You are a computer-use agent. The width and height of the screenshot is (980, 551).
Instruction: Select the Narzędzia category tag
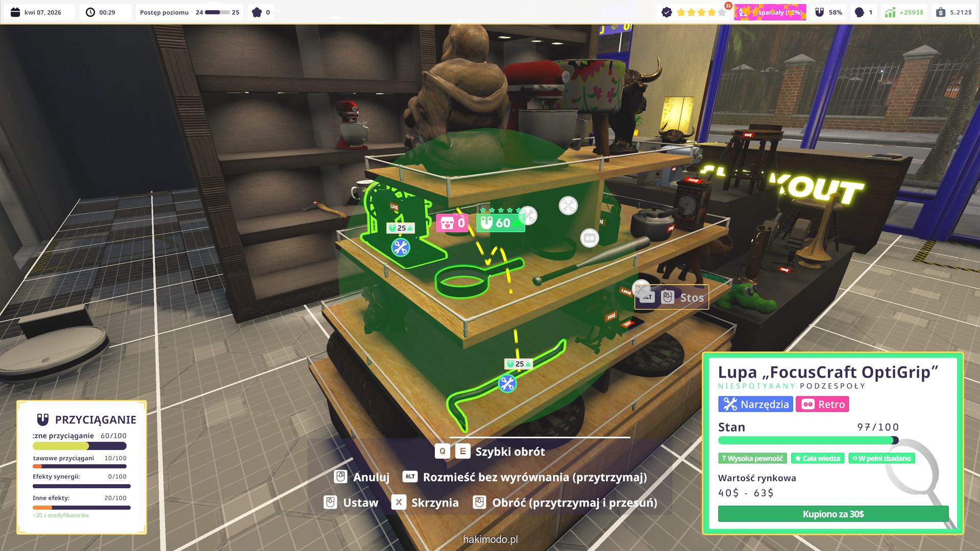point(755,404)
